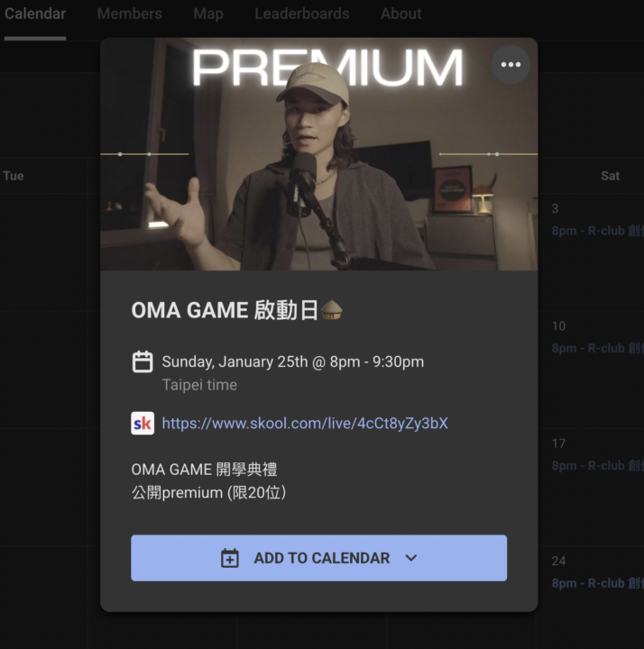This screenshot has height=649, width=644.
Task: Open the About tab
Action: point(400,14)
